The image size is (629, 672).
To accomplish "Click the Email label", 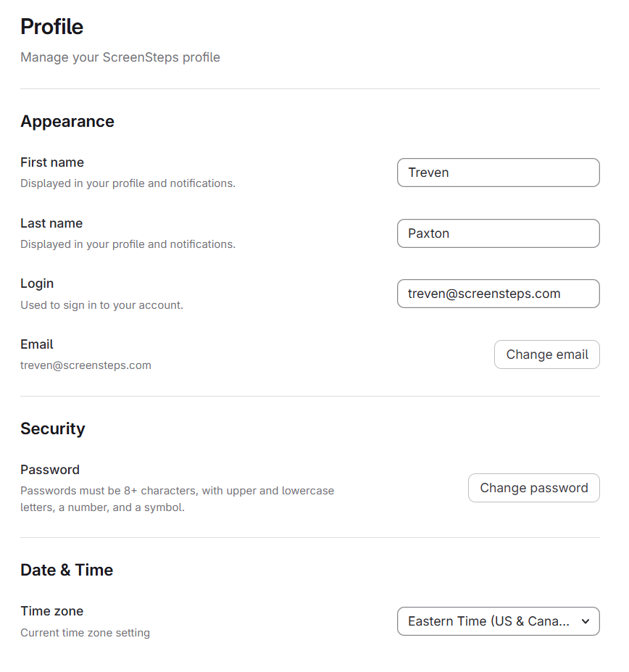I will pos(37,344).
